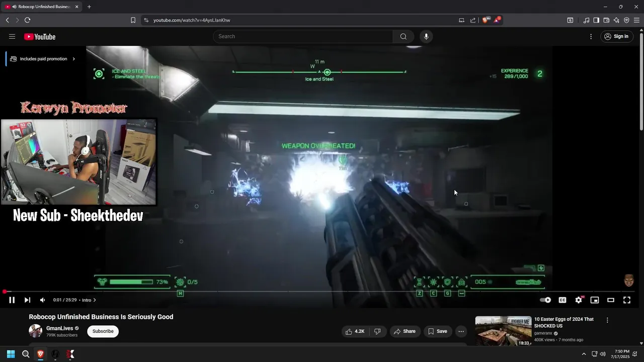Mute the video volume
644x362 pixels.
coord(42,300)
